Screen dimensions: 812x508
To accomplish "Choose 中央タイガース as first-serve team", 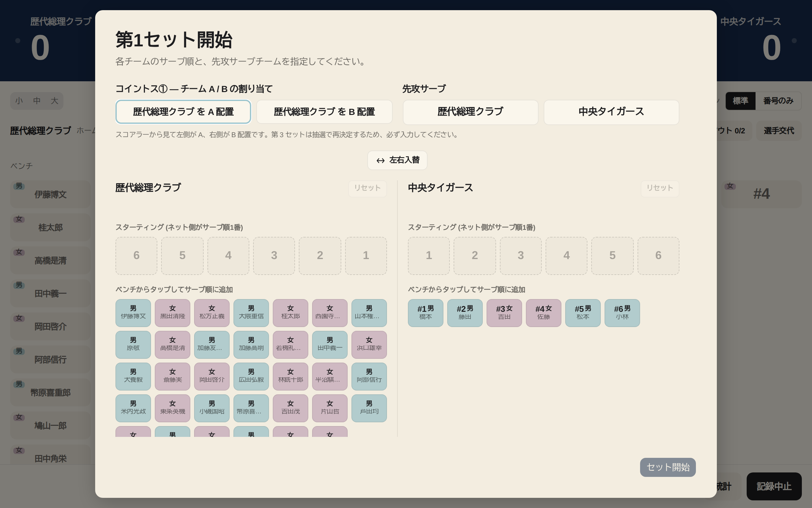I will coord(611,112).
